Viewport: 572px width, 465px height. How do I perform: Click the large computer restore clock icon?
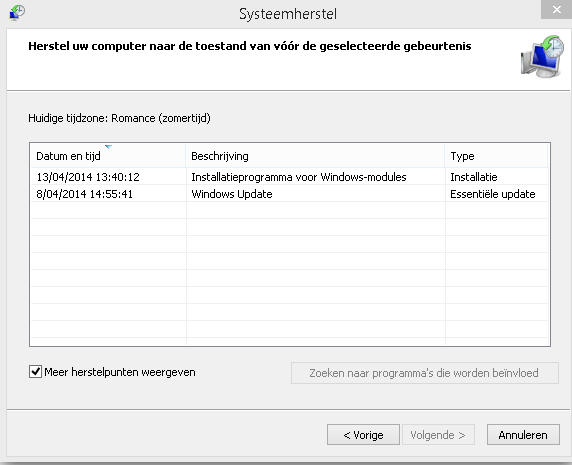coord(542,56)
